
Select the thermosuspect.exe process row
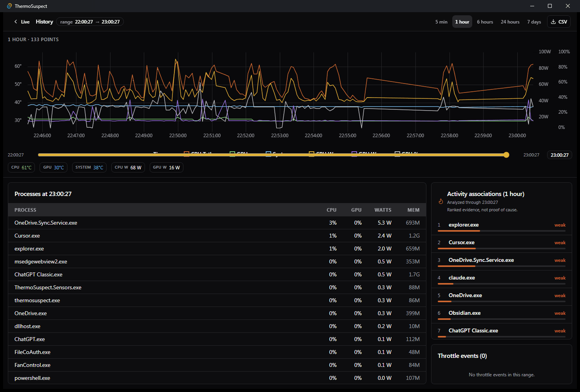[x=217, y=300]
